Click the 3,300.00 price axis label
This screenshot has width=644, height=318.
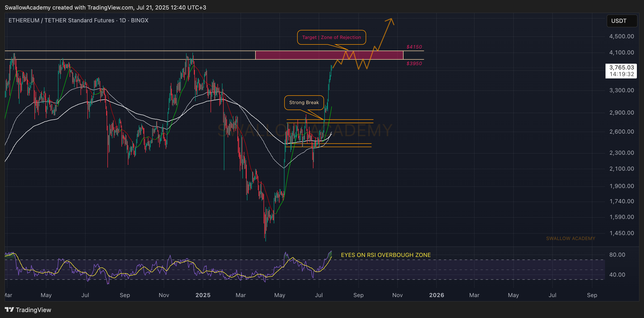click(621, 90)
